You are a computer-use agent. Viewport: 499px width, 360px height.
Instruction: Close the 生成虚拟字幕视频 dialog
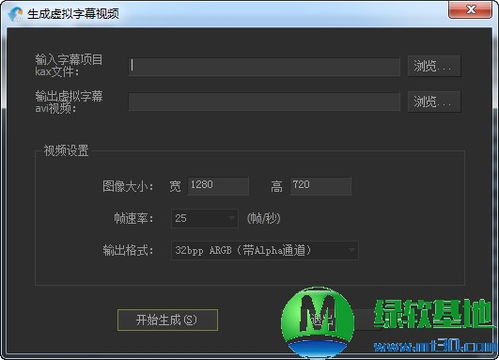point(470,9)
